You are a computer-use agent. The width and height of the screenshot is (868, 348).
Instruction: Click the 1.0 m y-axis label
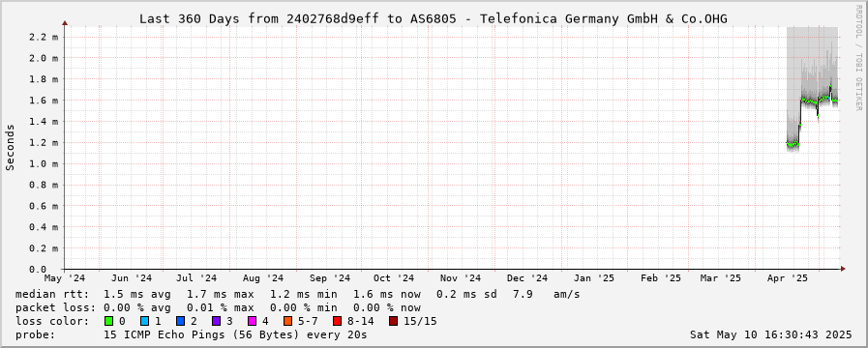(45, 163)
